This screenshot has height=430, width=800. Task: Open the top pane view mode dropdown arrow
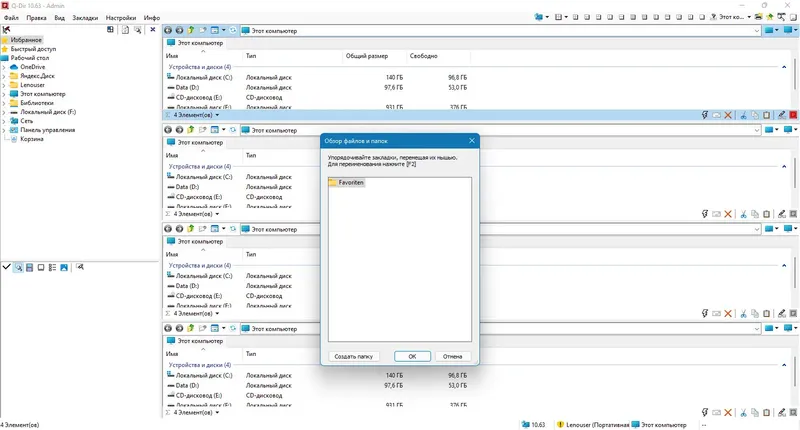[223, 31]
